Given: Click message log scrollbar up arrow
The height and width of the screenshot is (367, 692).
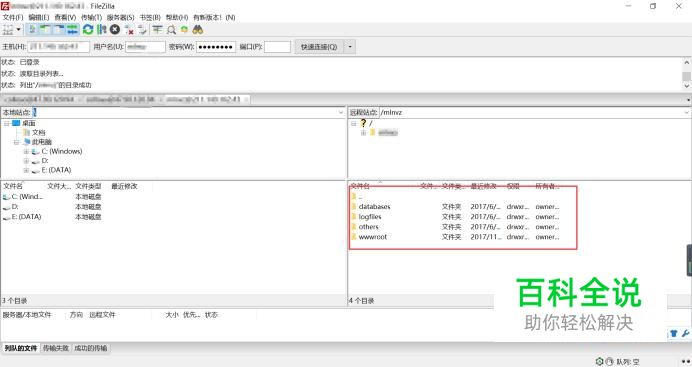Looking at the screenshot, I should coord(687,62).
